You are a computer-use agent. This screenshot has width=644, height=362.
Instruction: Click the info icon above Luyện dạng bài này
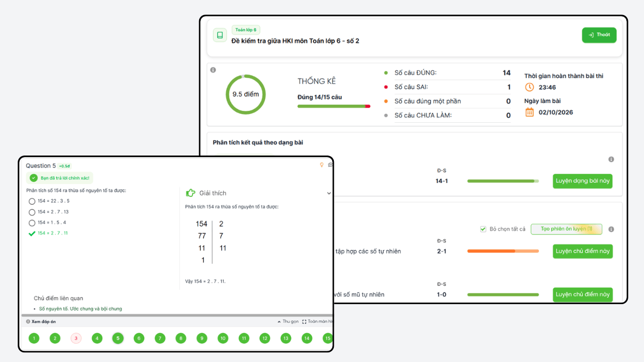pos(611,159)
